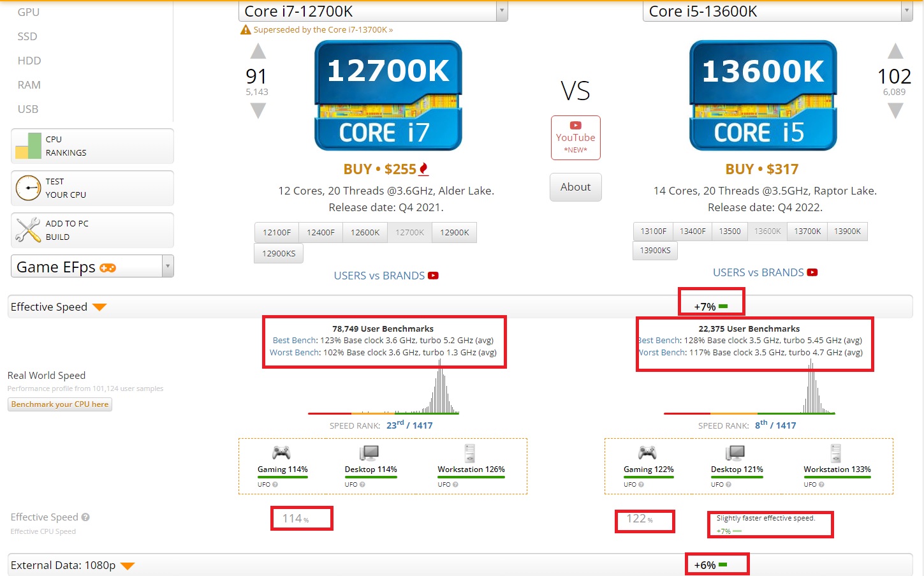
Task: Click the About button
Action: (x=575, y=187)
